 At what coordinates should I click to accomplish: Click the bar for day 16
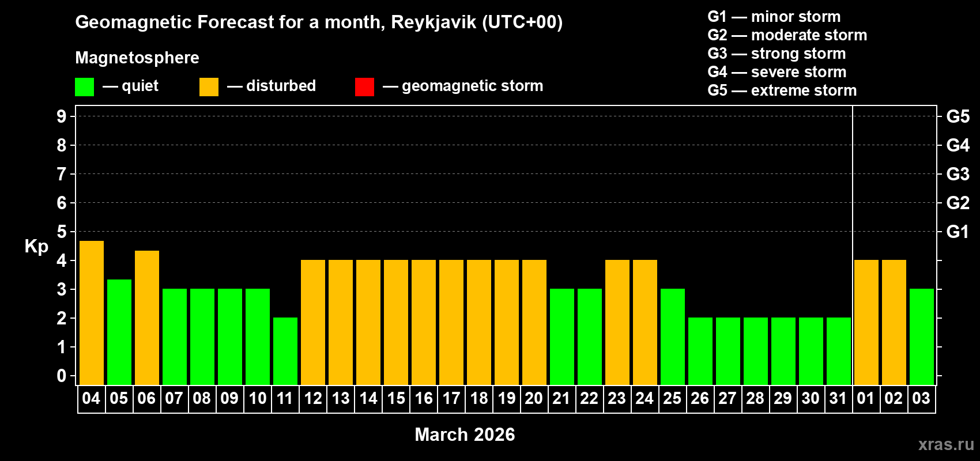pos(424,322)
